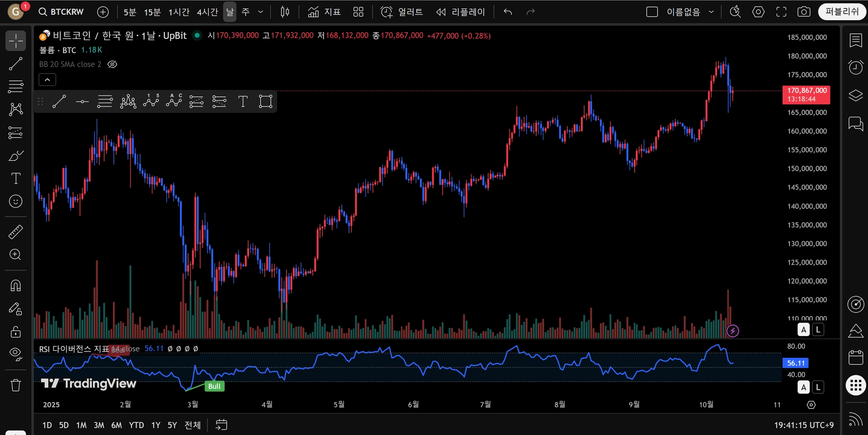This screenshot has width=868, height=435.
Task: Select the text tool in floating toolbar
Action: coord(243,102)
